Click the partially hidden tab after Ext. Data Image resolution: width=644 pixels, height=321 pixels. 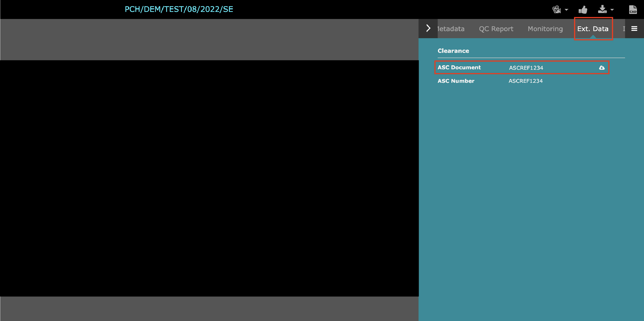pos(623,29)
